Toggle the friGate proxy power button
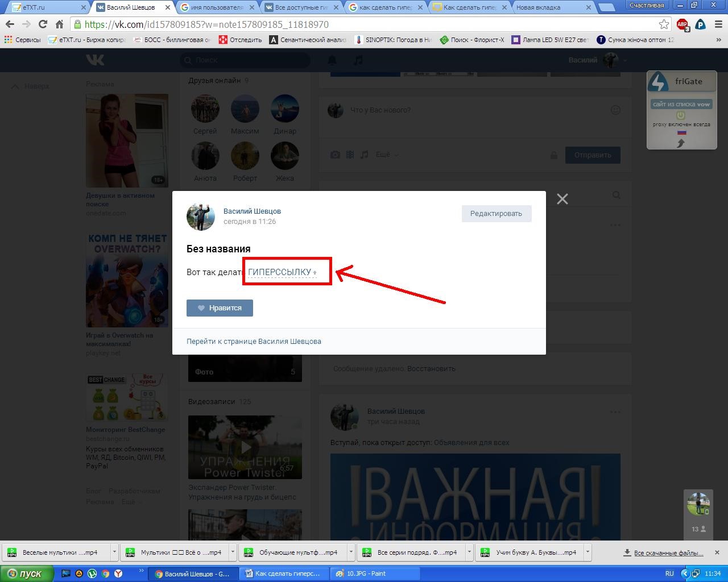Screen dimensions: 728x582 [x=680, y=115]
